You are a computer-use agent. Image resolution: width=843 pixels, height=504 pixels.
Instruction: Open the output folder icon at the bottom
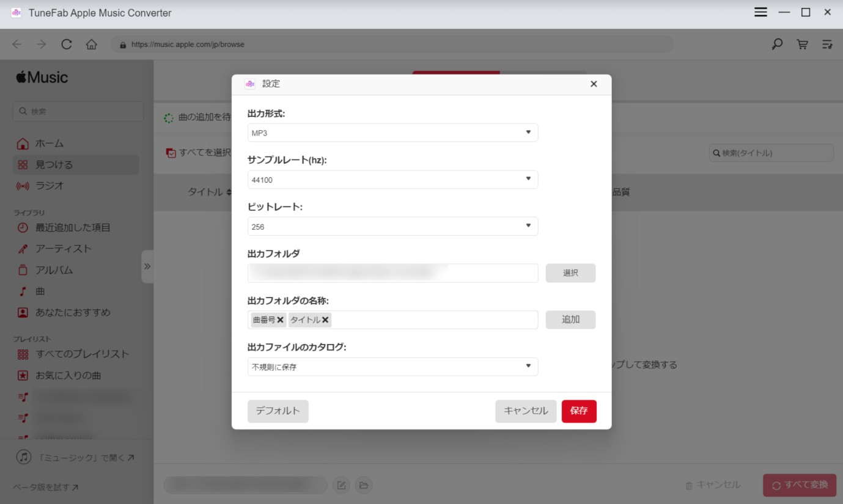click(364, 486)
